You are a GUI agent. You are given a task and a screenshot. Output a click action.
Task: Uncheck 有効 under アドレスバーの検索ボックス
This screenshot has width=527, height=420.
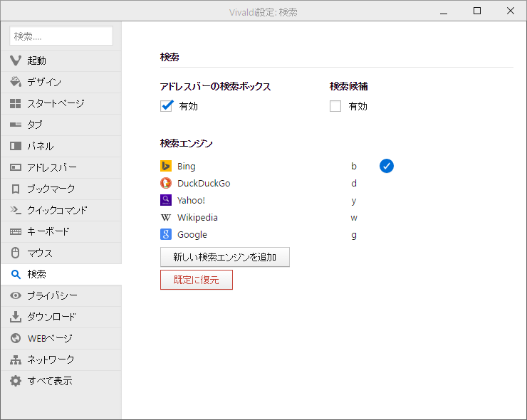[x=167, y=106]
